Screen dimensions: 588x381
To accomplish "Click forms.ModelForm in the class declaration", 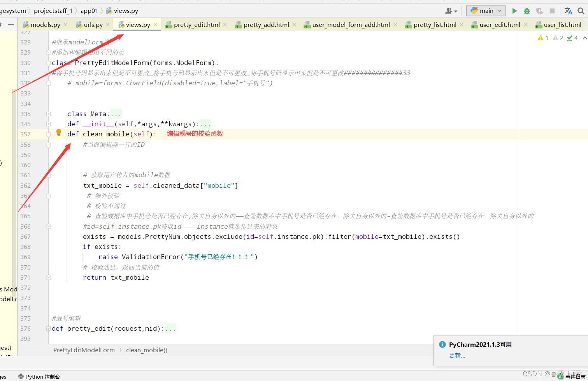I will pos(182,63).
